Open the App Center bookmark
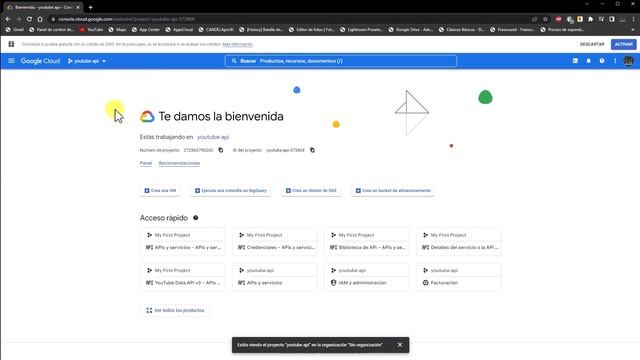This screenshot has height=360, width=640. tap(146, 30)
